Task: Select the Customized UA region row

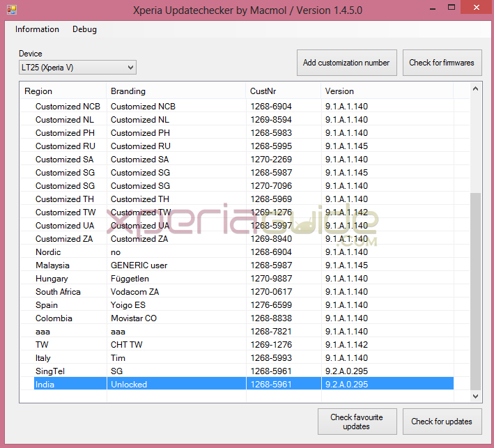Action: (237, 226)
